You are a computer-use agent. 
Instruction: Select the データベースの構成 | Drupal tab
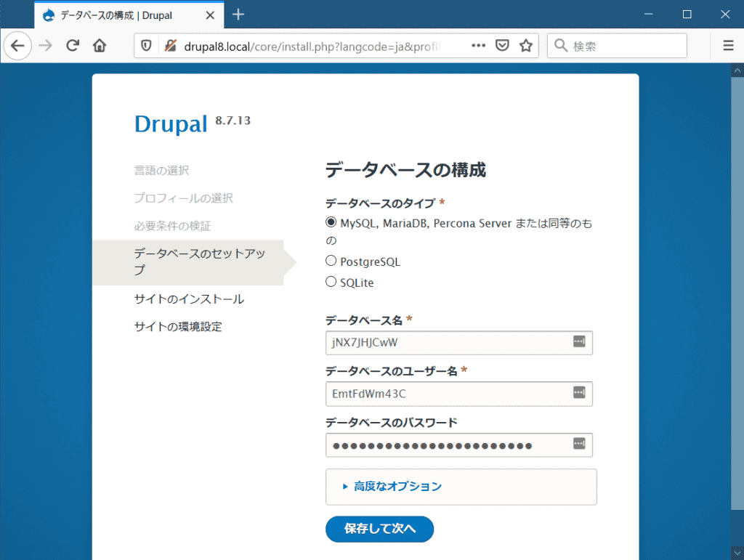(x=129, y=15)
